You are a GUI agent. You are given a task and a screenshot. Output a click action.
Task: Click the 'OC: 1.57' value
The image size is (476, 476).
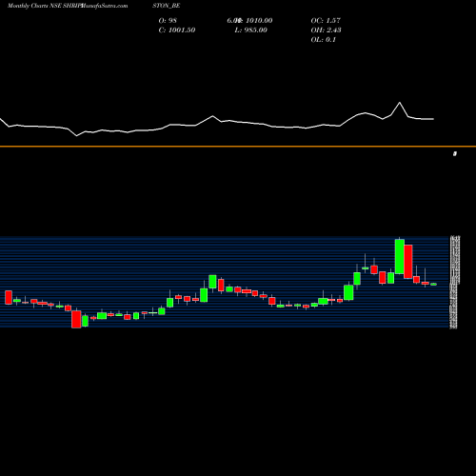click(326, 20)
